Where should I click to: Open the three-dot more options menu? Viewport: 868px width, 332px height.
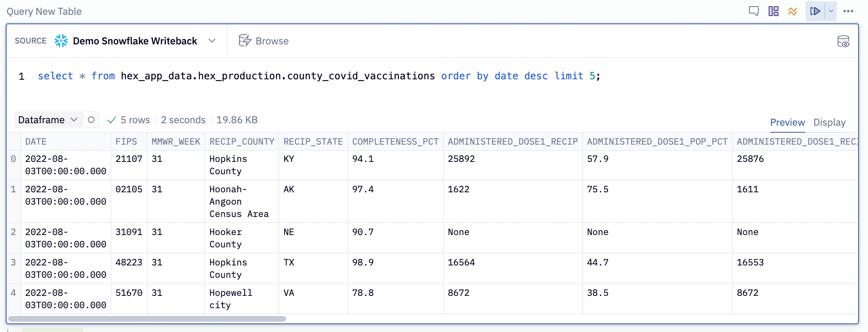848,11
